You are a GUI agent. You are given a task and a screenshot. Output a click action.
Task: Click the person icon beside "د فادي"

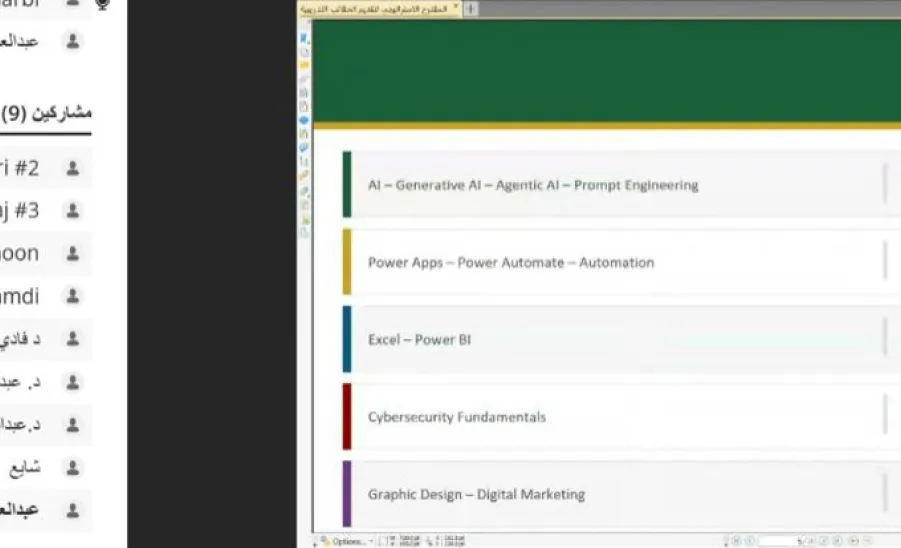(x=73, y=338)
